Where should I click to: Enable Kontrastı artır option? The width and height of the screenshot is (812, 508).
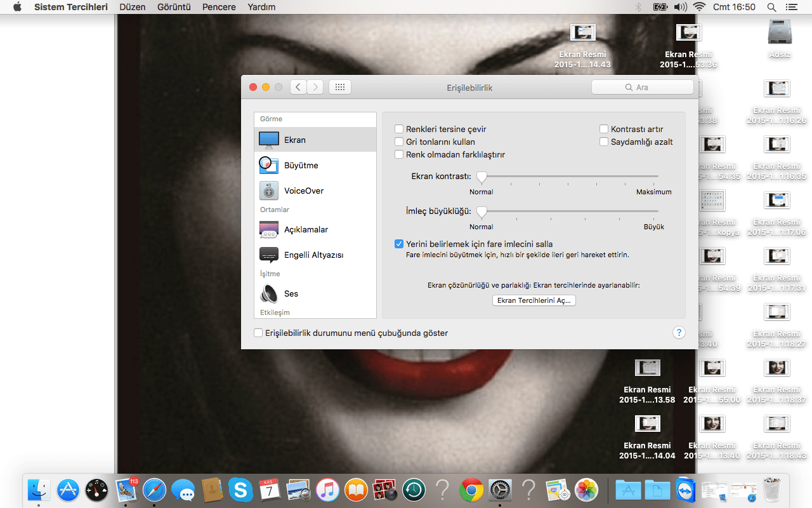[603, 128]
